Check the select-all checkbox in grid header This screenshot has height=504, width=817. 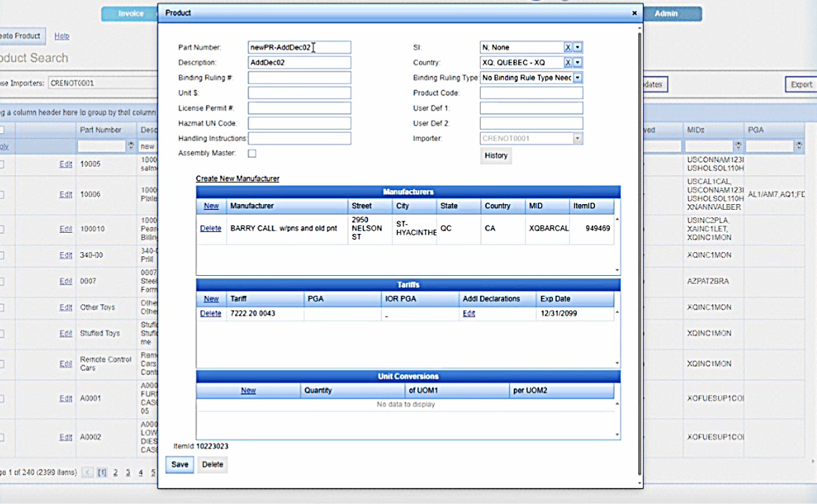coord(2,130)
